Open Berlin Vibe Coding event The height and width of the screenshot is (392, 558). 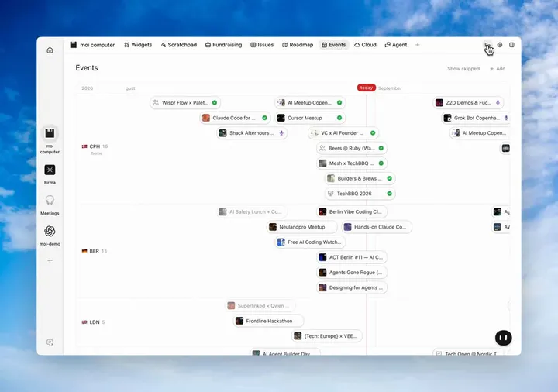coord(352,212)
